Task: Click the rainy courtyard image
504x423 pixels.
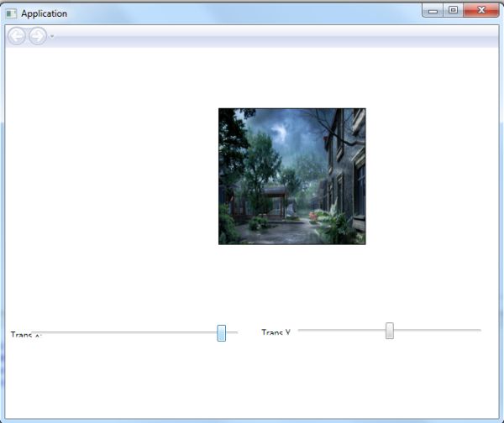Action: [x=291, y=176]
